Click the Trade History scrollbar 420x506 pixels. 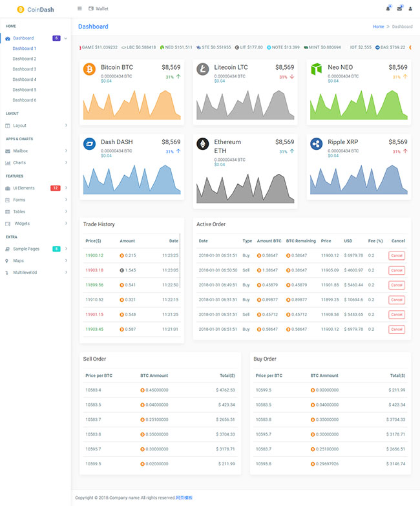click(x=180, y=265)
